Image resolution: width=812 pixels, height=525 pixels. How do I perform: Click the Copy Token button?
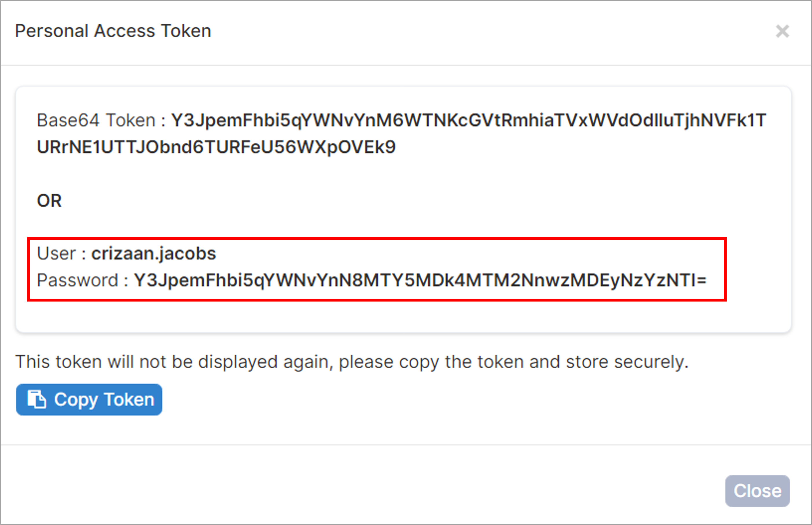89,400
